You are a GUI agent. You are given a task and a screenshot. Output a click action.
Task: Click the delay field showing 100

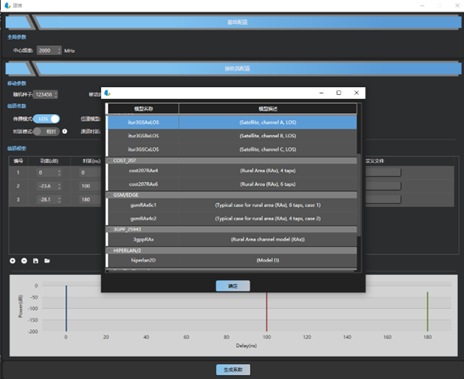(x=90, y=186)
